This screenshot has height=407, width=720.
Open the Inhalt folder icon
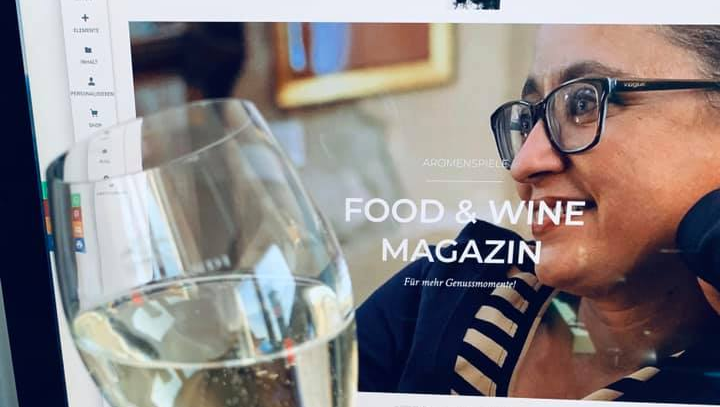pos(88,50)
